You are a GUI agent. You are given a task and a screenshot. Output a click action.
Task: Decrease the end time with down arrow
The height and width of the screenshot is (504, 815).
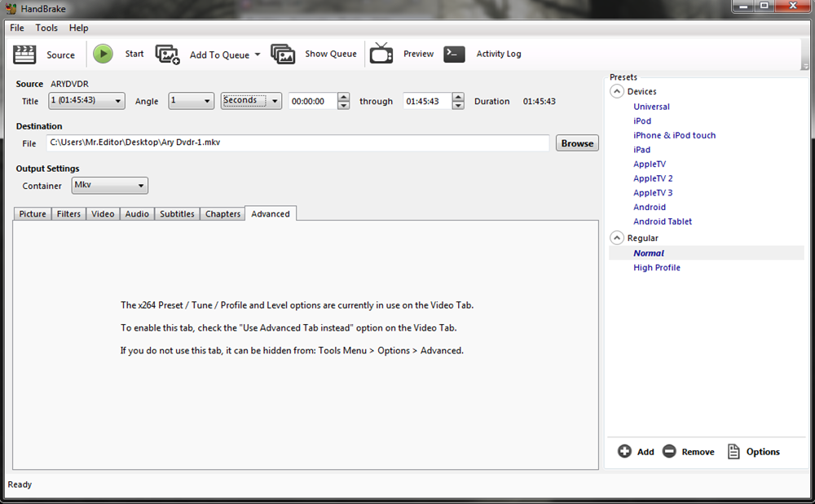458,105
